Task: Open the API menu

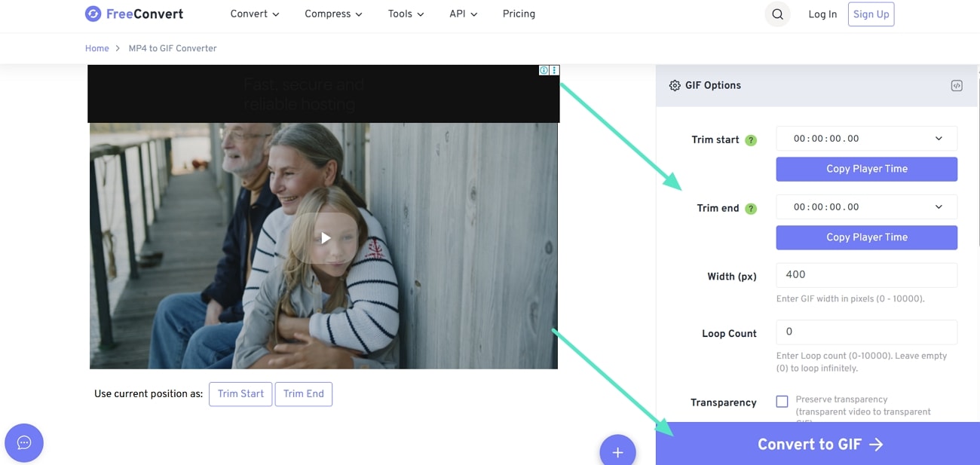Action: click(464, 14)
